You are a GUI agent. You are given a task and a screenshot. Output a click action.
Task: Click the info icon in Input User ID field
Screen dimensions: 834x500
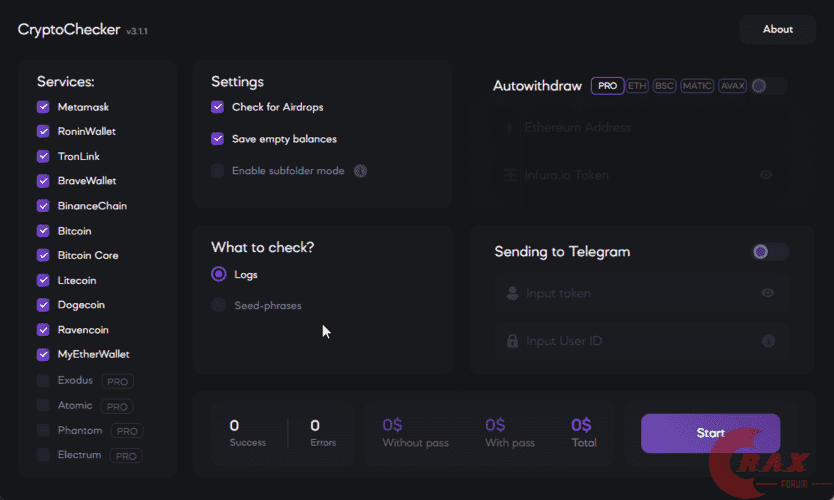[768, 341]
